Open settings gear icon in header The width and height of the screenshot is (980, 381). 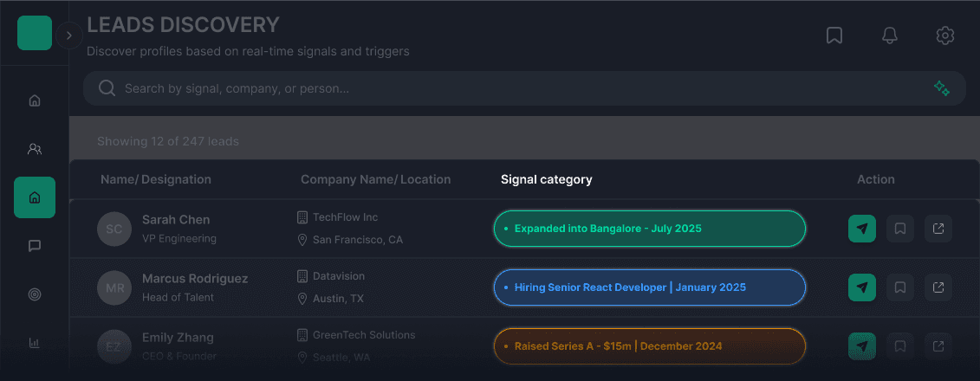944,36
